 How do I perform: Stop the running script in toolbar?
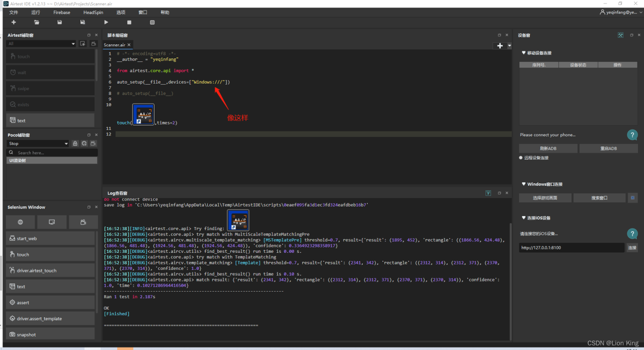(129, 22)
